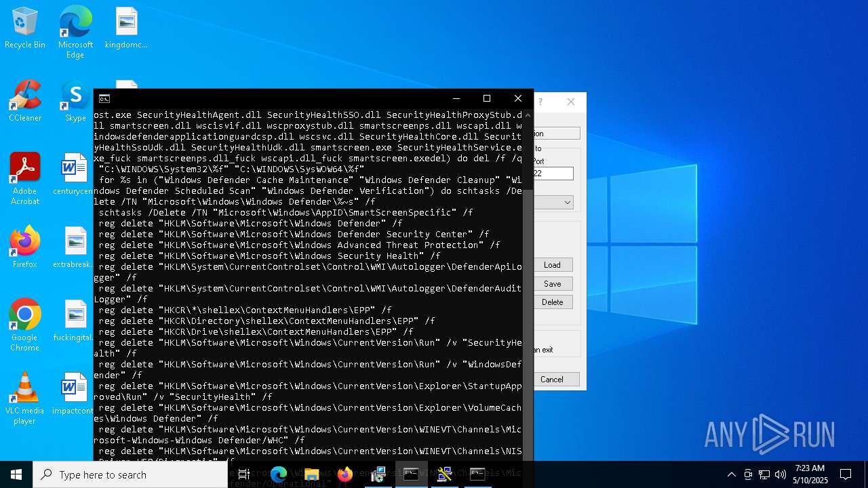Open Task View from the taskbar

(245, 474)
